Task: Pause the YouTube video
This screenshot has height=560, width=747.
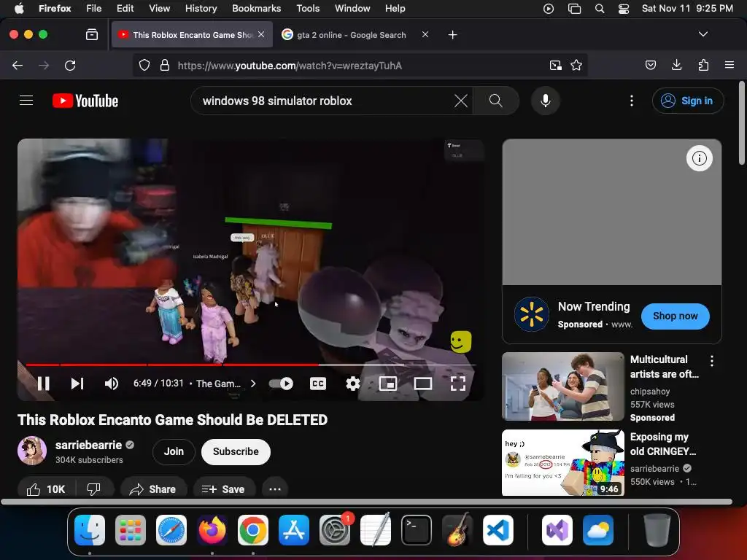Action: (43, 384)
